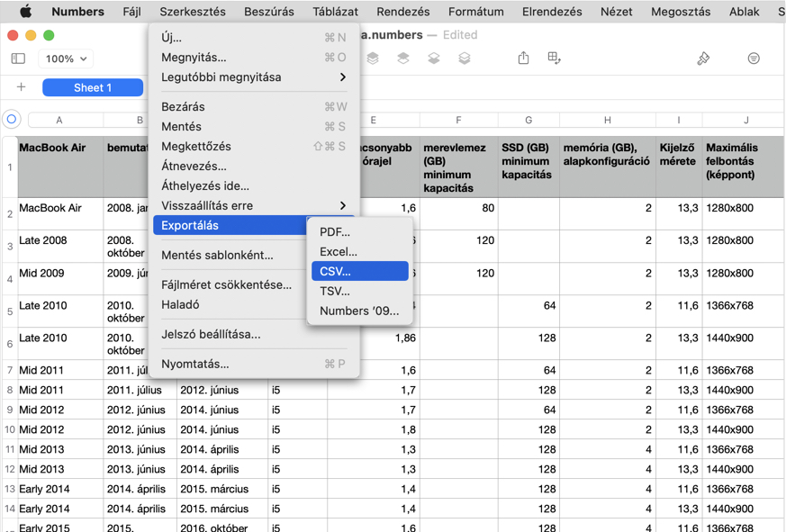Choose TSV… export option
This screenshot has width=786, height=532.
(360, 291)
